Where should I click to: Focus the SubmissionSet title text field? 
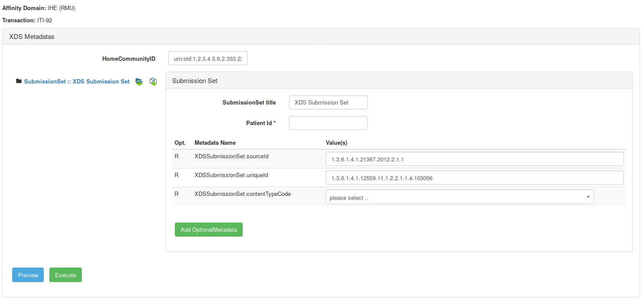(x=328, y=102)
